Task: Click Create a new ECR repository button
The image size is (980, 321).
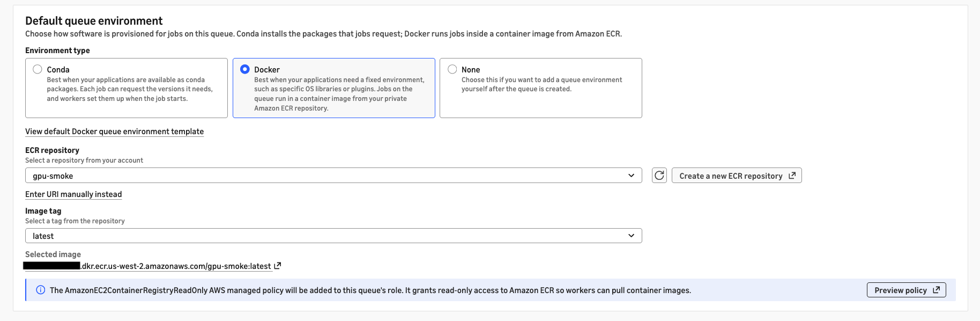Action: (x=737, y=176)
